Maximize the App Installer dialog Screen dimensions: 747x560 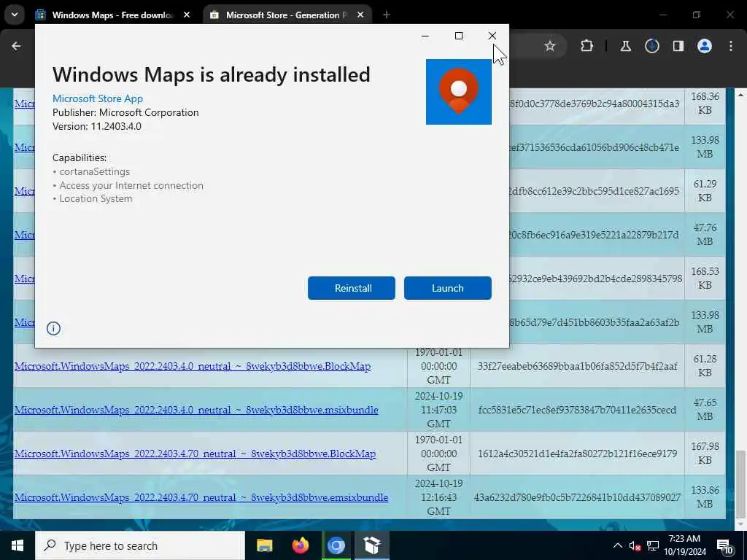pyautogui.click(x=459, y=36)
